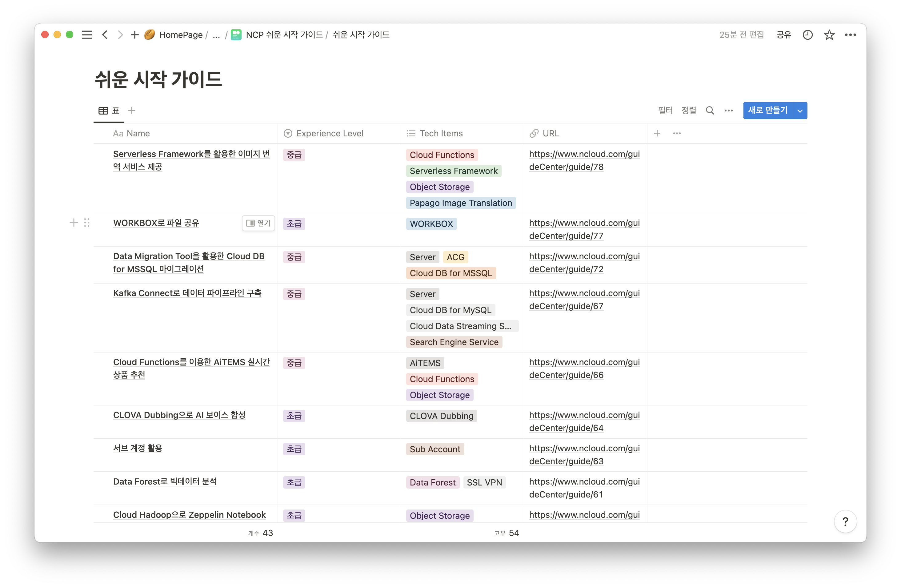Screen dimensions: 901x588
Task: Open the page options three-dots menu
Action: point(850,35)
